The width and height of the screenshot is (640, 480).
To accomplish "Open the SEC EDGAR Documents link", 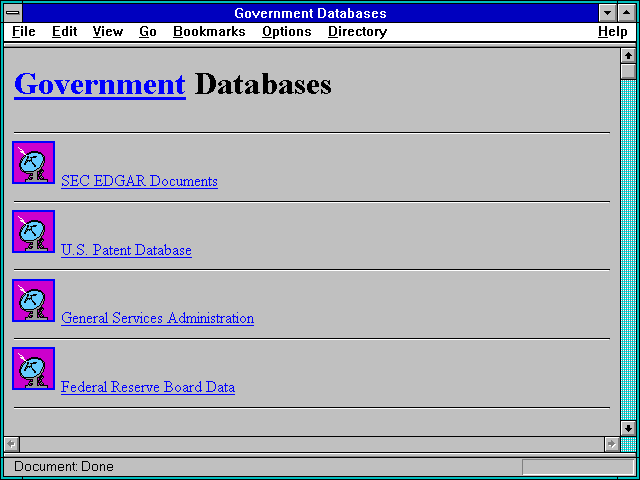I will click(139, 181).
